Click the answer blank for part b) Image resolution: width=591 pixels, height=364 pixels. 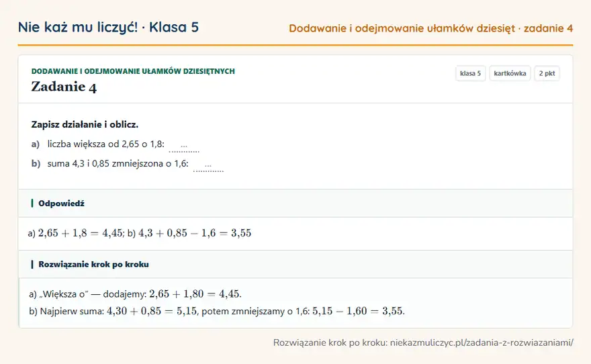(208, 165)
